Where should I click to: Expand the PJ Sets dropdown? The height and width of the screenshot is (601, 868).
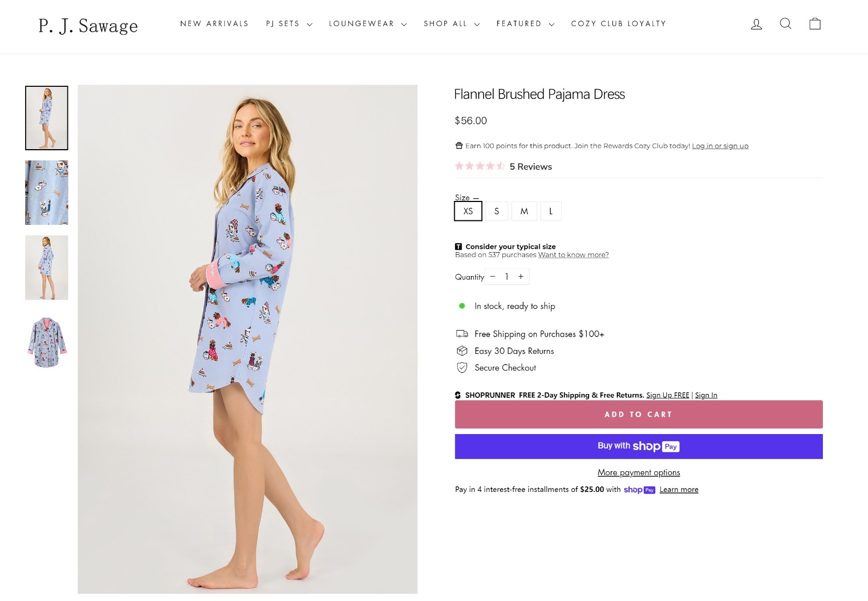[289, 24]
